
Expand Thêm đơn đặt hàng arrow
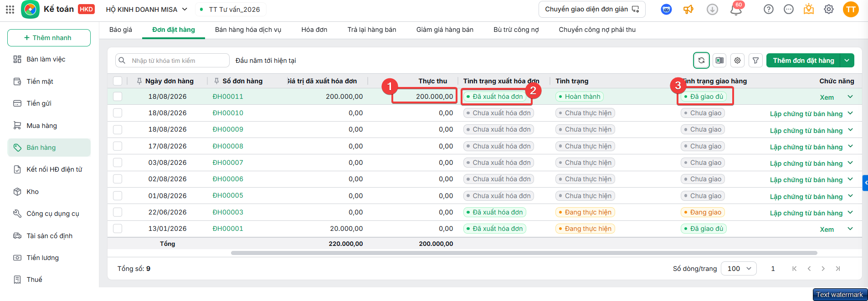coord(847,60)
